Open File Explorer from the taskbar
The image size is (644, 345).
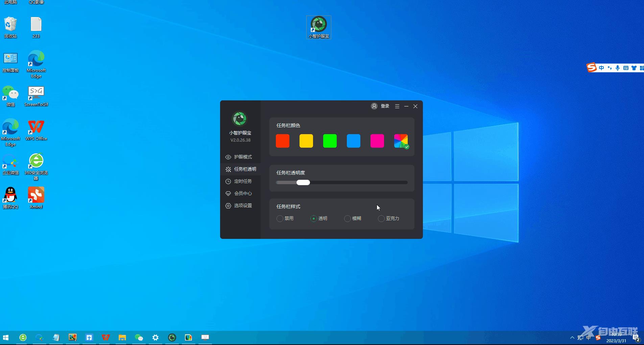[122, 338]
